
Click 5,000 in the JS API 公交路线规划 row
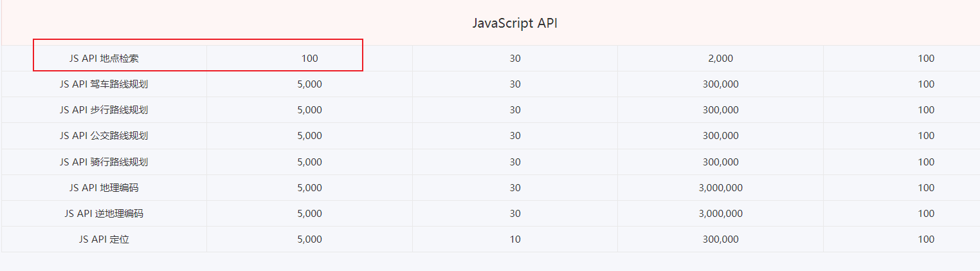(x=310, y=136)
